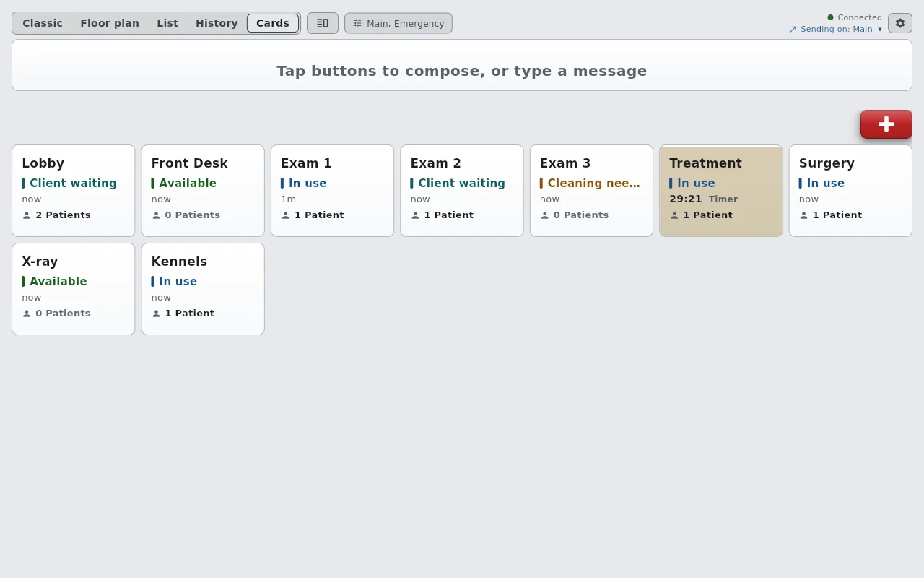This screenshot has height=578, width=924.
Task: Open the X-ray room card
Action: (x=74, y=289)
